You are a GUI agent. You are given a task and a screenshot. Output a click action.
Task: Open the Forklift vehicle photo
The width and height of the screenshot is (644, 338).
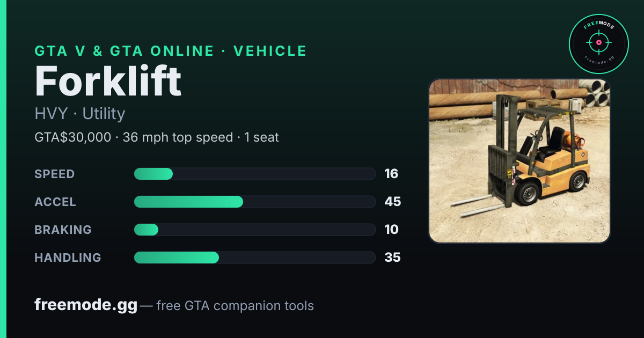click(519, 161)
